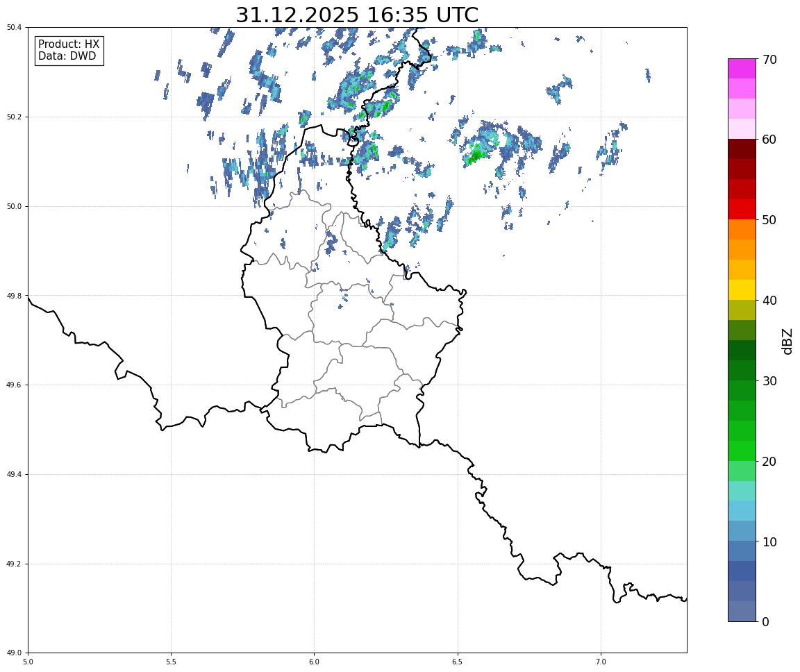800x672 pixels.
Task: Click colorbar tick label 20
Action: 770,462
